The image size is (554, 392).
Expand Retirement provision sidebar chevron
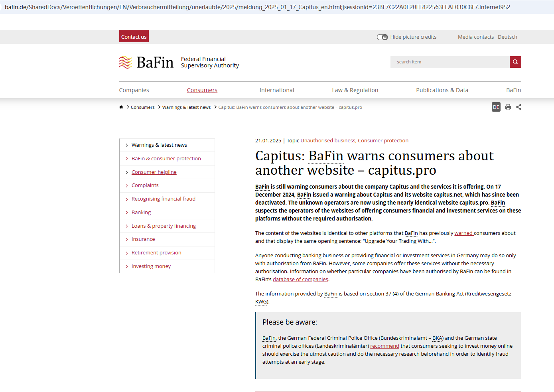click(x=127, y=253)
